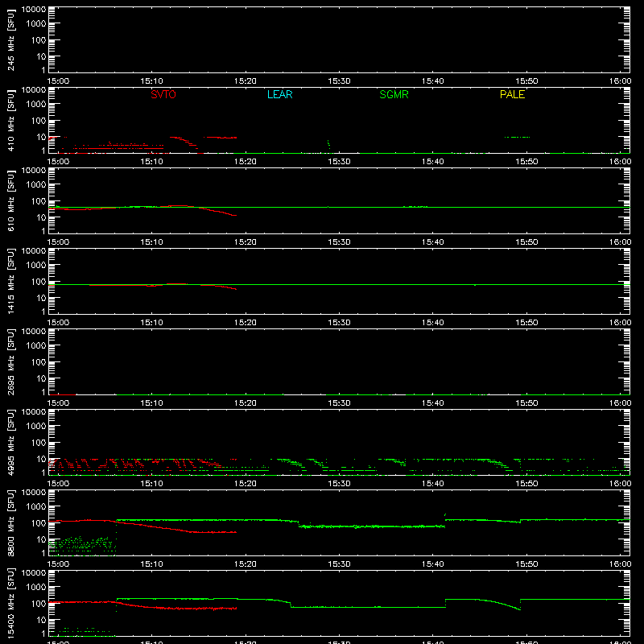
Task: Select the 2695 MHz [SFU] axis title
Action: (x=11, y=361)
